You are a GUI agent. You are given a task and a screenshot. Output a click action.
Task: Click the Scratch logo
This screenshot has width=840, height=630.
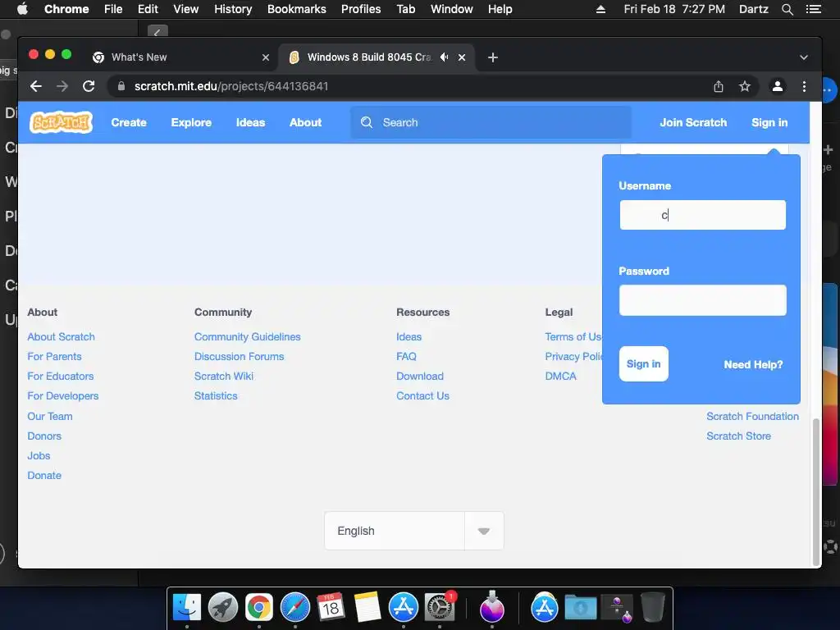tap(61, 122)
